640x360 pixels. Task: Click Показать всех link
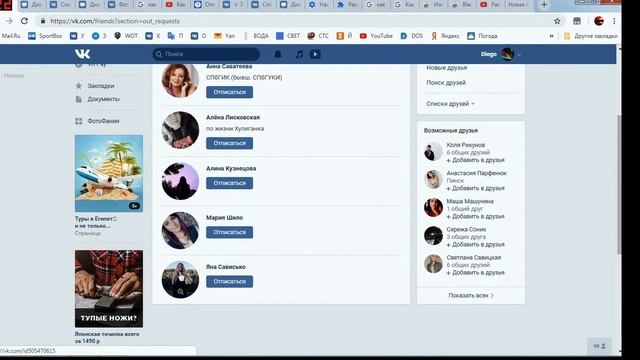(471, 296)
